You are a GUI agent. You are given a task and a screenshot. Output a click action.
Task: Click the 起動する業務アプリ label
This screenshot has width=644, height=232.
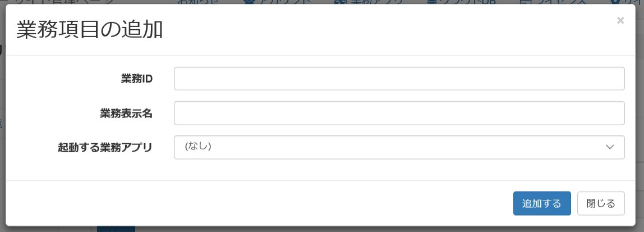(105, 148)
